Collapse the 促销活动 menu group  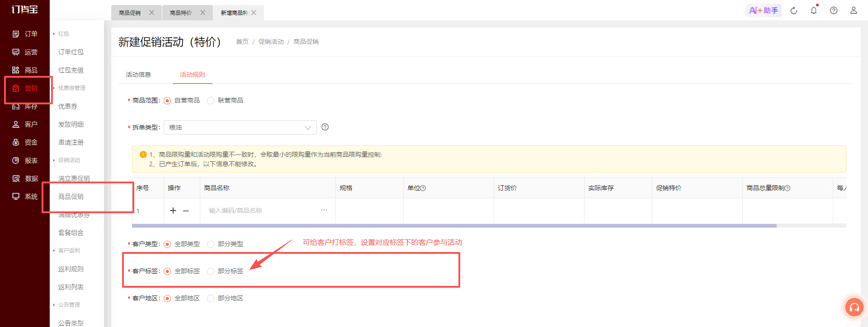(66, 160)
